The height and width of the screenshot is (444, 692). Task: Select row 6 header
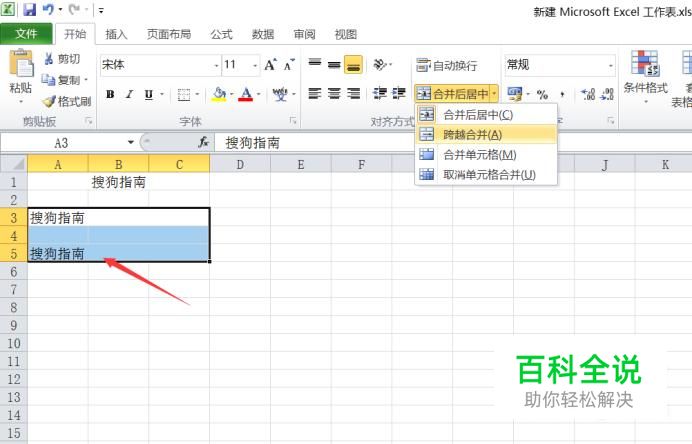click(x=14, y=271)
